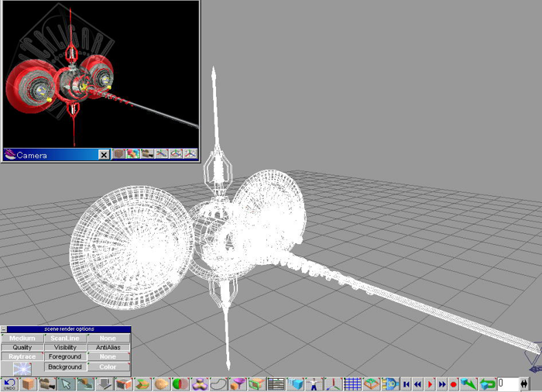This screenshot has height=392, width=542.
Task: Close the Camera view window
Action: (x=104, y=155)
